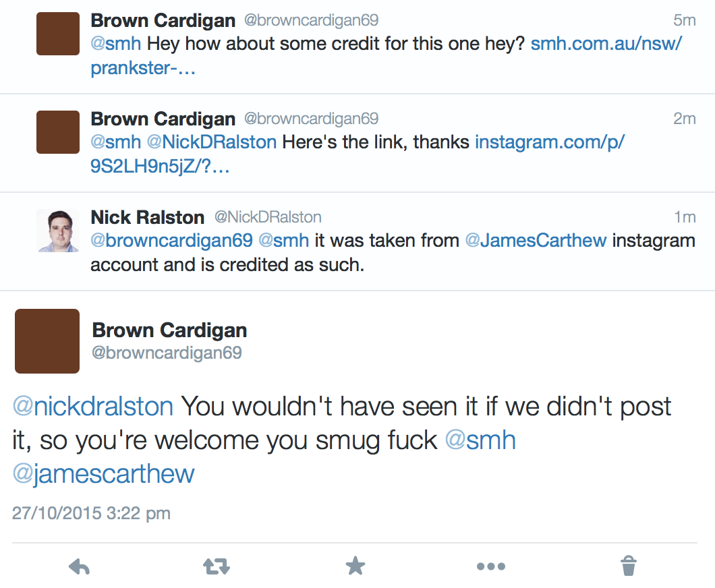
Task: Click the 5m timestamp on the first tweet
Action: coord(684,20)
